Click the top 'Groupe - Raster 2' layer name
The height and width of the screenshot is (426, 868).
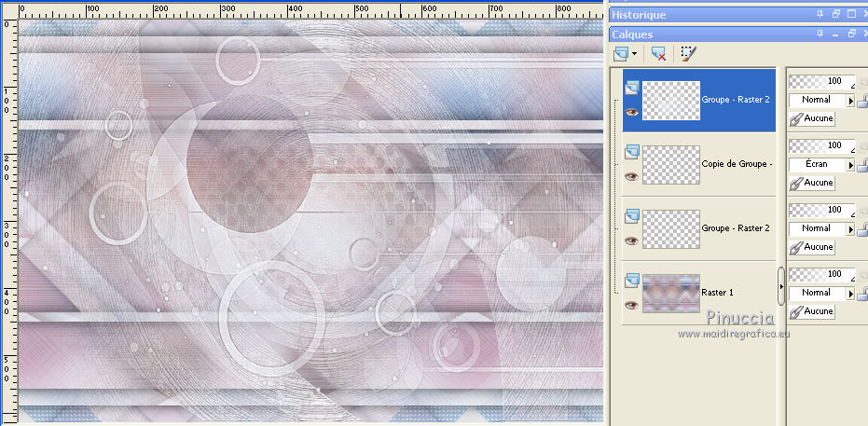[736, 100]
